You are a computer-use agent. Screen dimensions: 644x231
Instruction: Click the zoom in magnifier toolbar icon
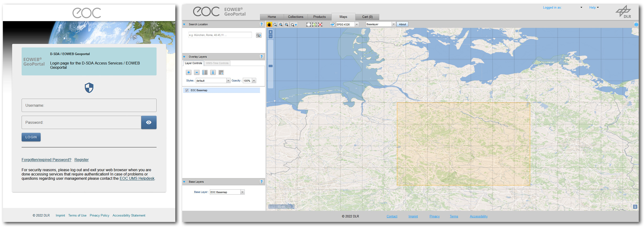(x=281, y=25)
